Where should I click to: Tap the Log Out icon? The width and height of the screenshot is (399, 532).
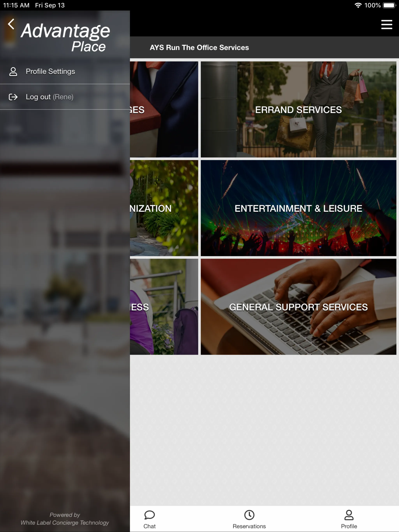(13, 97)
